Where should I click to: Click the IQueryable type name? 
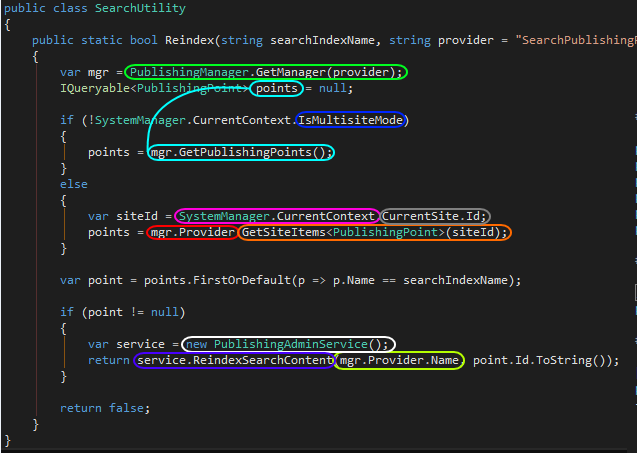[95, 88]
